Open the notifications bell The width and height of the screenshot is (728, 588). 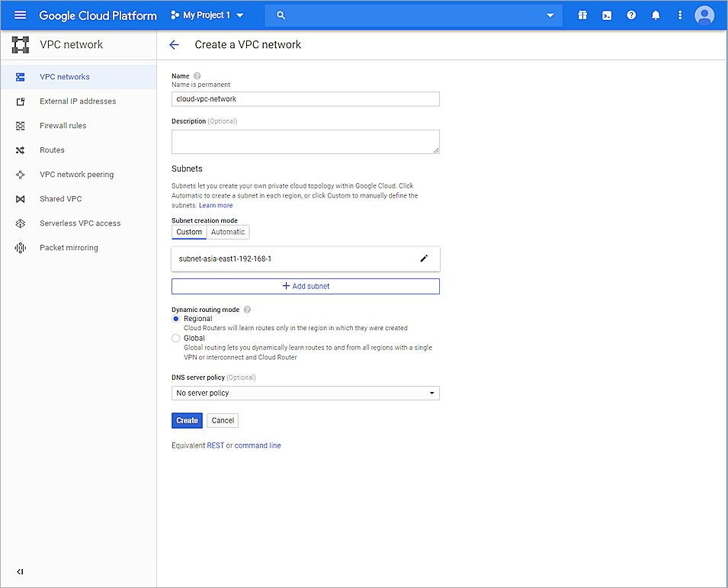point(656,15)
